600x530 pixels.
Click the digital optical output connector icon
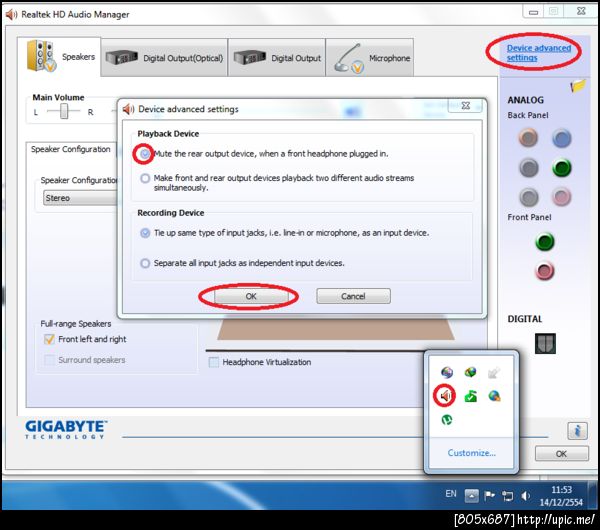(x=545, y=343)
